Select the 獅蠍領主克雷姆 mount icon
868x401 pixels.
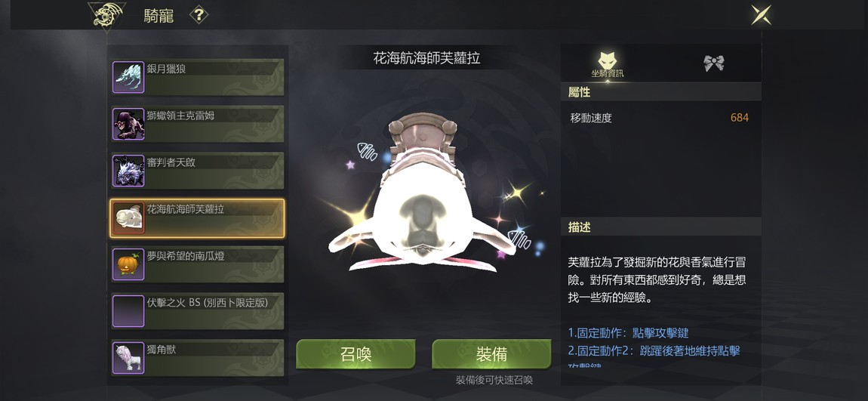pyautogui.click(x=128, y=124)
